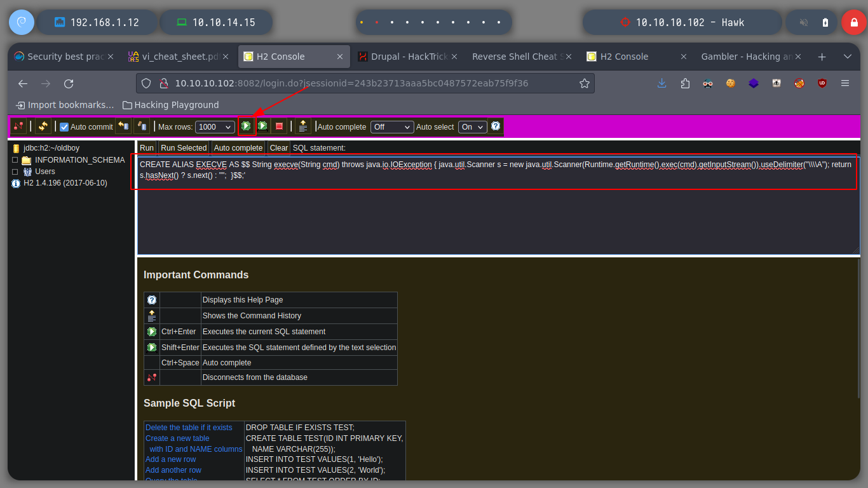Close the active H2 Console tab
The image size is (868, 488).
tap(340, 57)
